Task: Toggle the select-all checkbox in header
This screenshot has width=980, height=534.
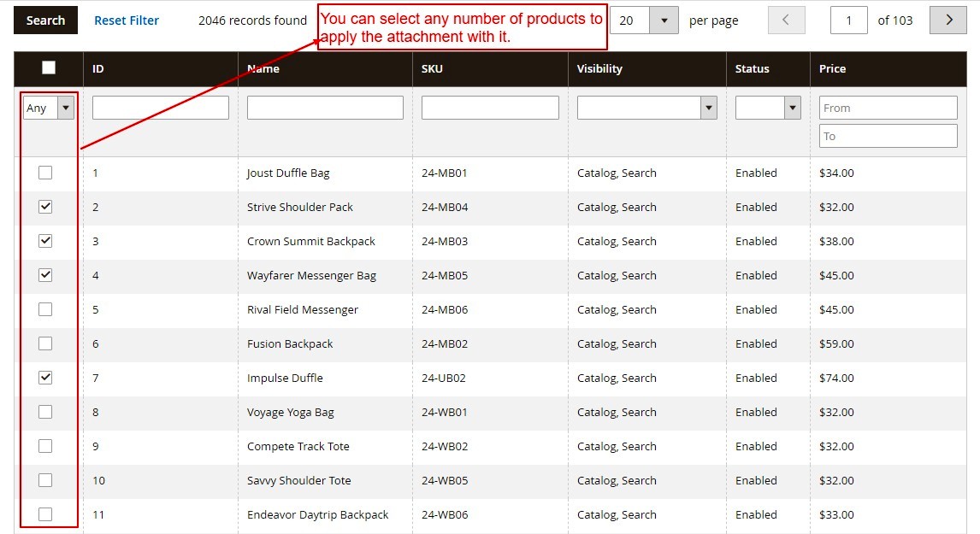Action: (x=49, y=66)
